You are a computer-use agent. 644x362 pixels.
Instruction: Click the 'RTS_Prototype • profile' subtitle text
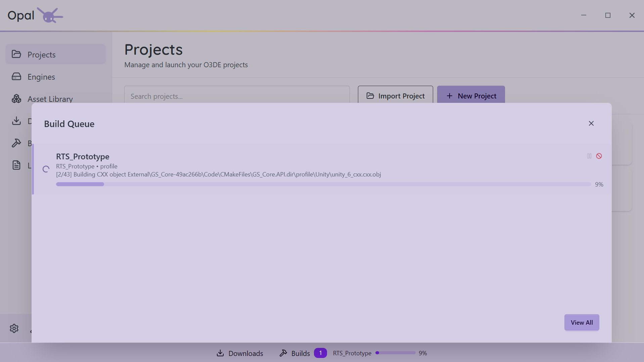pos(87,166)
